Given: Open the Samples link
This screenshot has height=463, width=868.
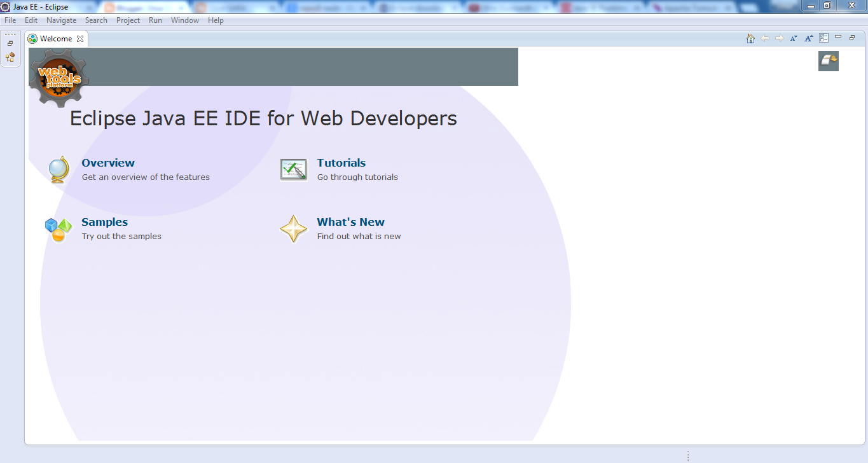Looking at the screenshot, I should (105, 222).
